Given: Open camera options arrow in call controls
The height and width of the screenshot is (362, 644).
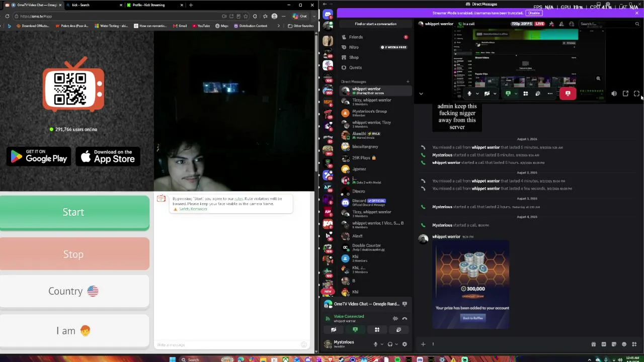Looking at the screenshot, I should point(495,94).
